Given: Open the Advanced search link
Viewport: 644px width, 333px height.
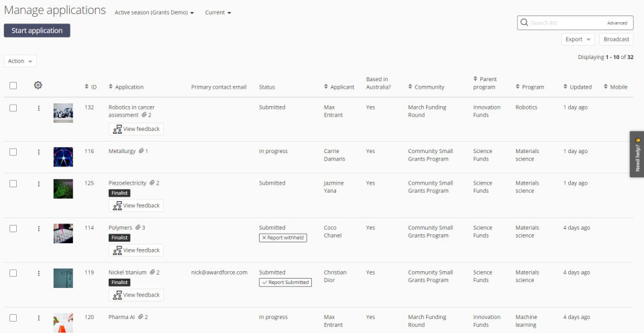Looking at the screenshot, I should [616, 23].
